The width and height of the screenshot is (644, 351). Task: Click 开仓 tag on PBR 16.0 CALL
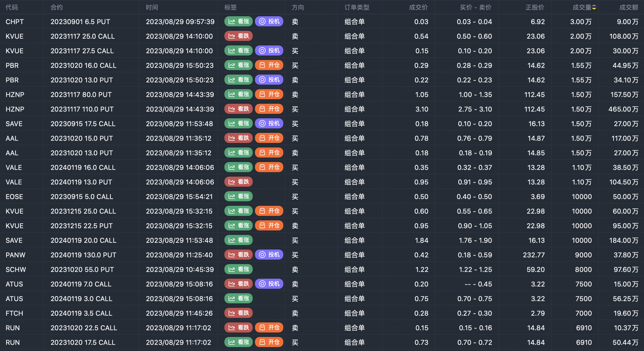(269, 65)
